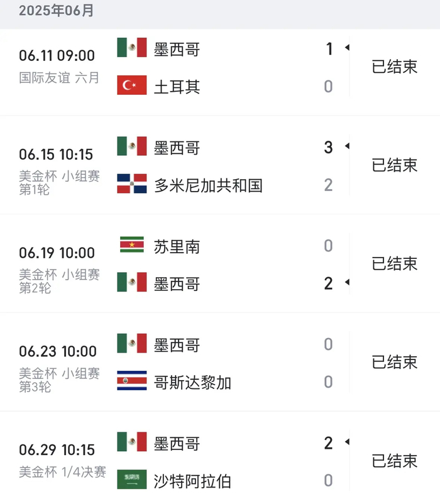Viewport: 440px width, 504px height.
Task: Click 已结束 status for the 06.23 match
Action: [395, 363]
